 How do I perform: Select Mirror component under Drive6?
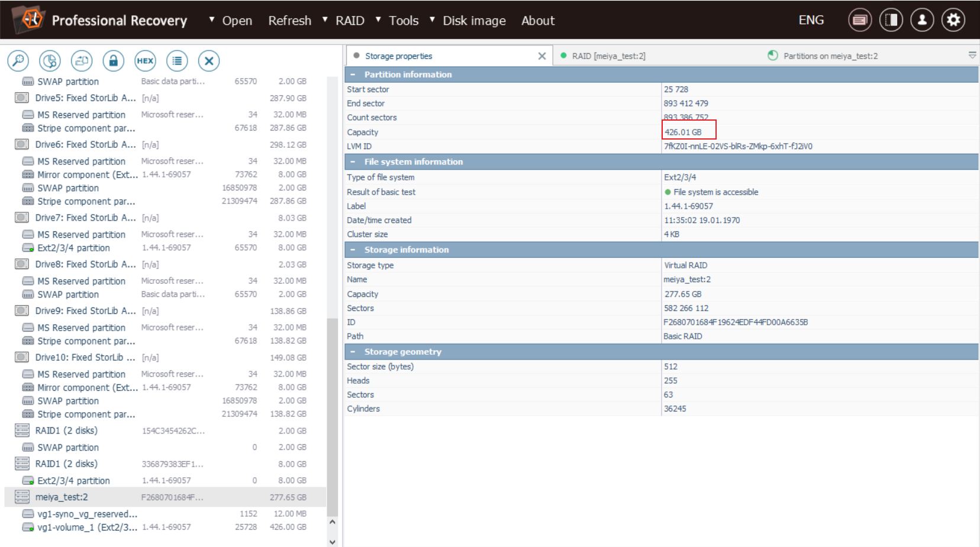click(88, 174)
